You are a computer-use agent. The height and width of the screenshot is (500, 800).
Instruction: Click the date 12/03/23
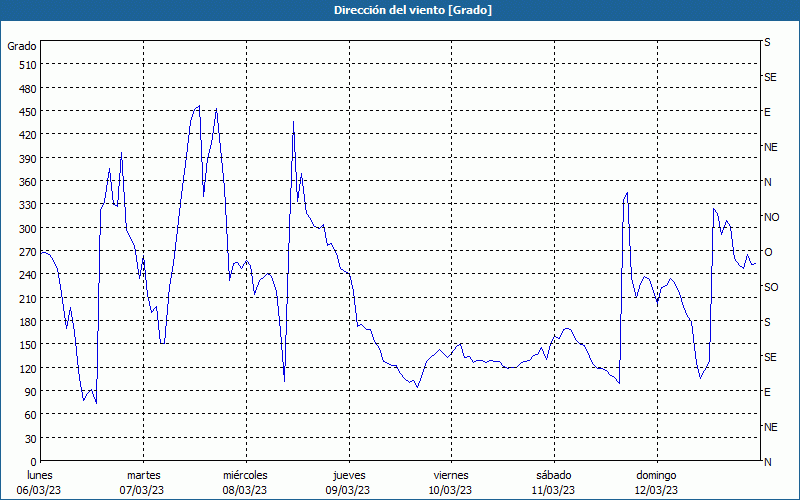[x=656, y=490]
